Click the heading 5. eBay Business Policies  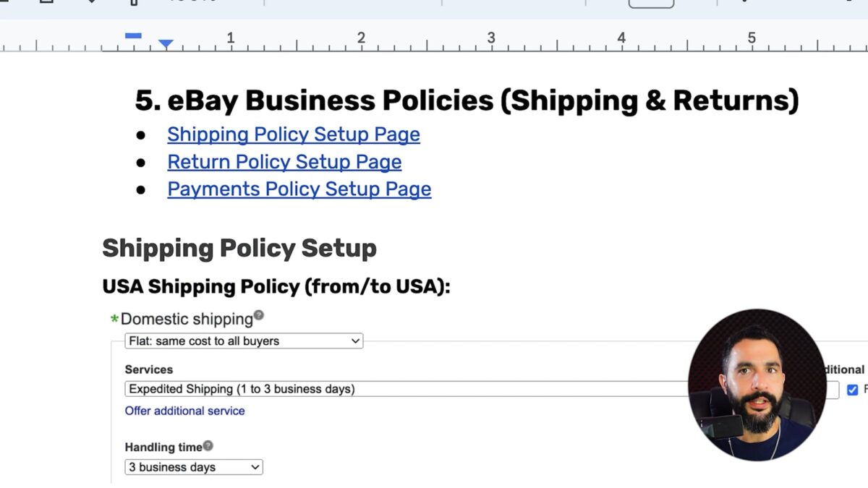467,101
